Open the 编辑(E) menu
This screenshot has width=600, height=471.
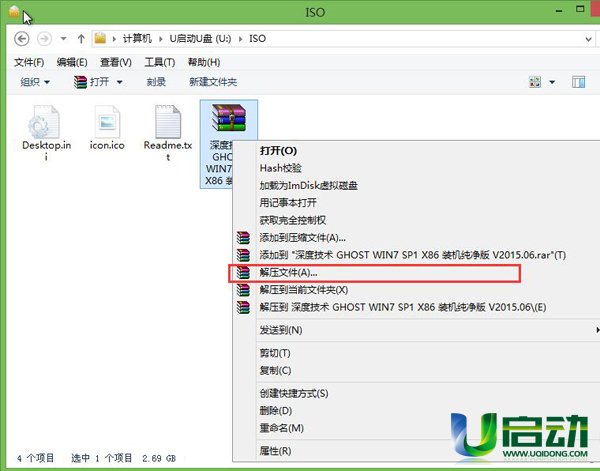tap(72, 62)
